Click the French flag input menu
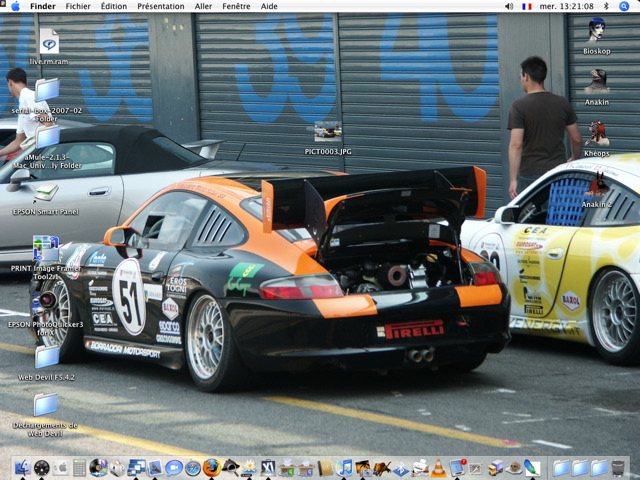 click(527, 6)
